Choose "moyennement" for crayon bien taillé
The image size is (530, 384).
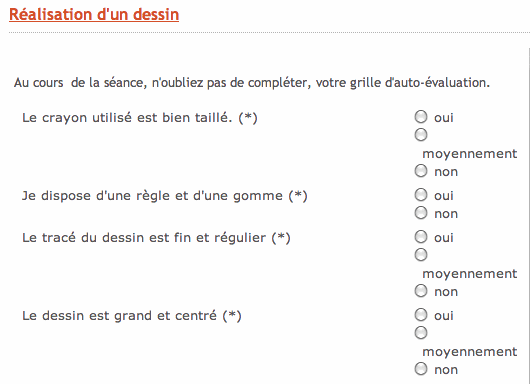[x=421, y=135]
